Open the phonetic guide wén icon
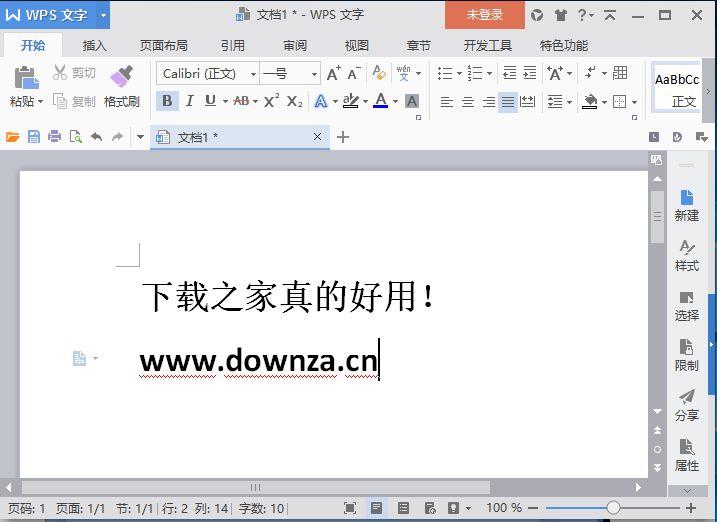This screenshot has width=717, height=522. 403,73
